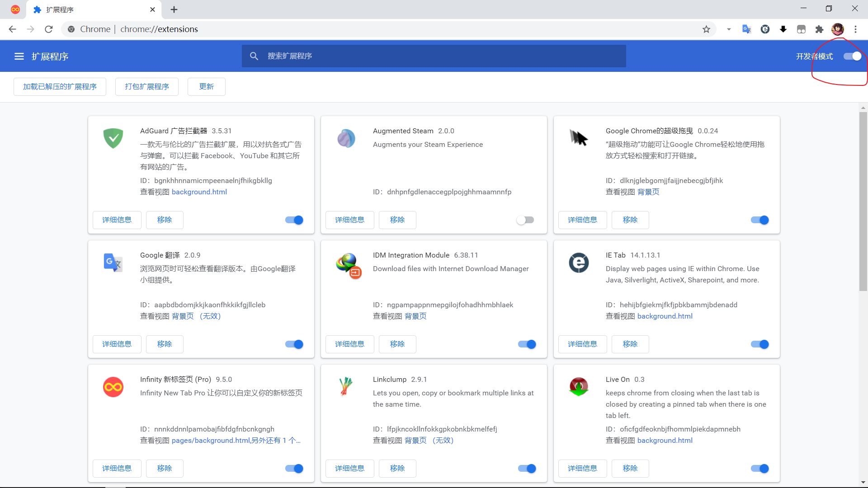The image size is (868, 488).
Task: Open AdGuard background.html link
Action: 199,192
